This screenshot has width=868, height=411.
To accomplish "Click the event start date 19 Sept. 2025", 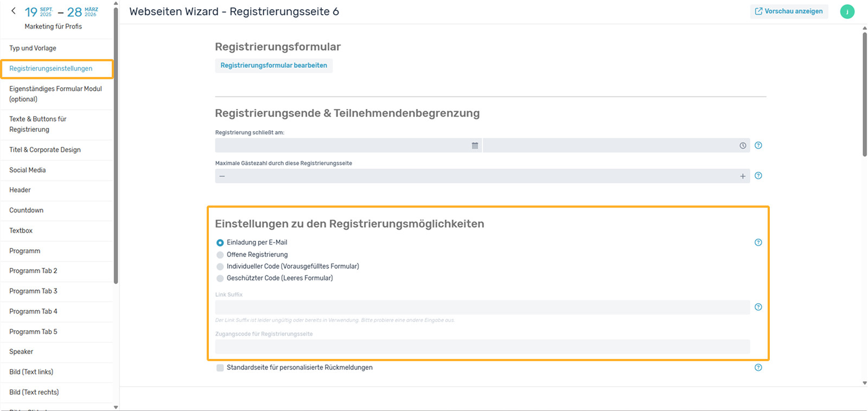I will coord(39,12).
